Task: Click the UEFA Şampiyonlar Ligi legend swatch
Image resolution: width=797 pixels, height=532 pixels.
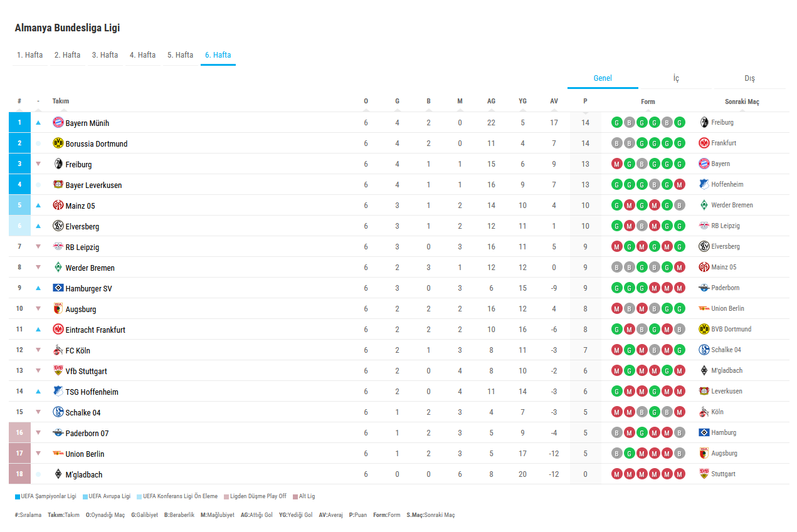Action: [x=18, y=496]
